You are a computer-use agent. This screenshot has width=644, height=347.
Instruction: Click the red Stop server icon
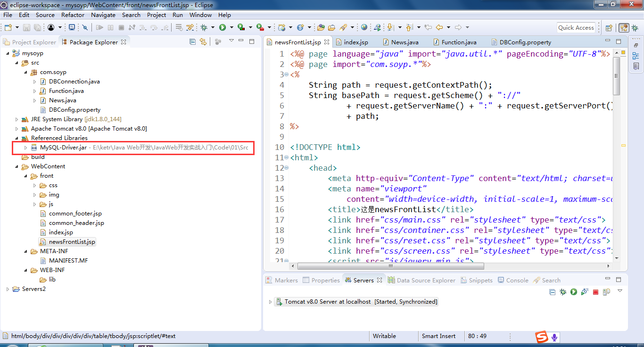[x=595, y=292]
